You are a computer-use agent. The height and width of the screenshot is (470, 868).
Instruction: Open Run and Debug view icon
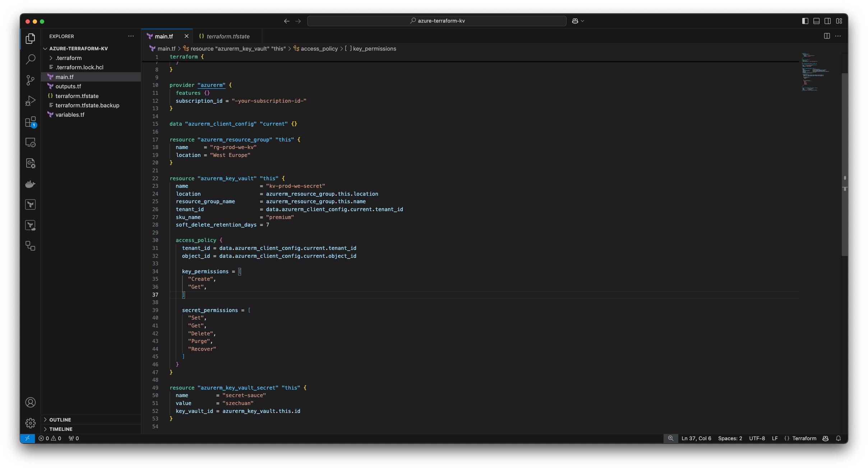tap(31, 101)
